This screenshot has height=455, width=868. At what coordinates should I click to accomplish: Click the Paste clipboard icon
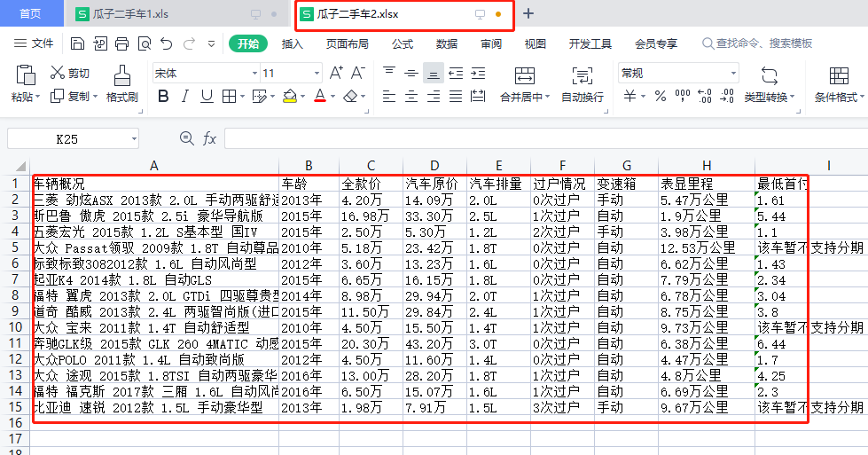coord(26,75)
